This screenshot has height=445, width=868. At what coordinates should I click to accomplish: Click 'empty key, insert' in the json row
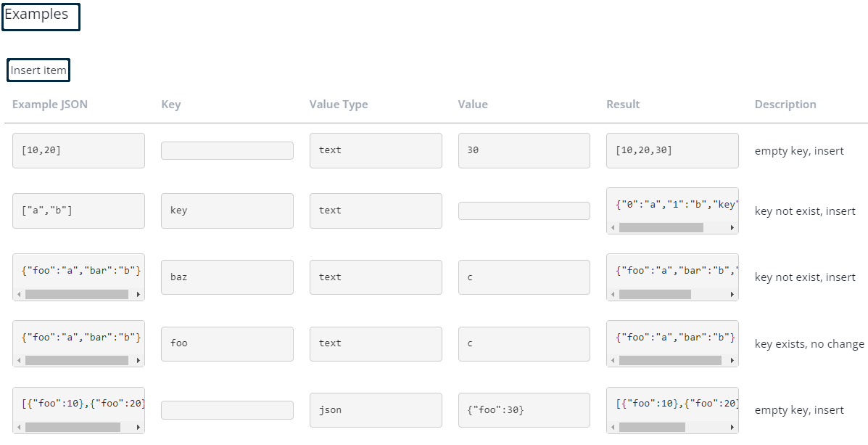click(799, 410)
